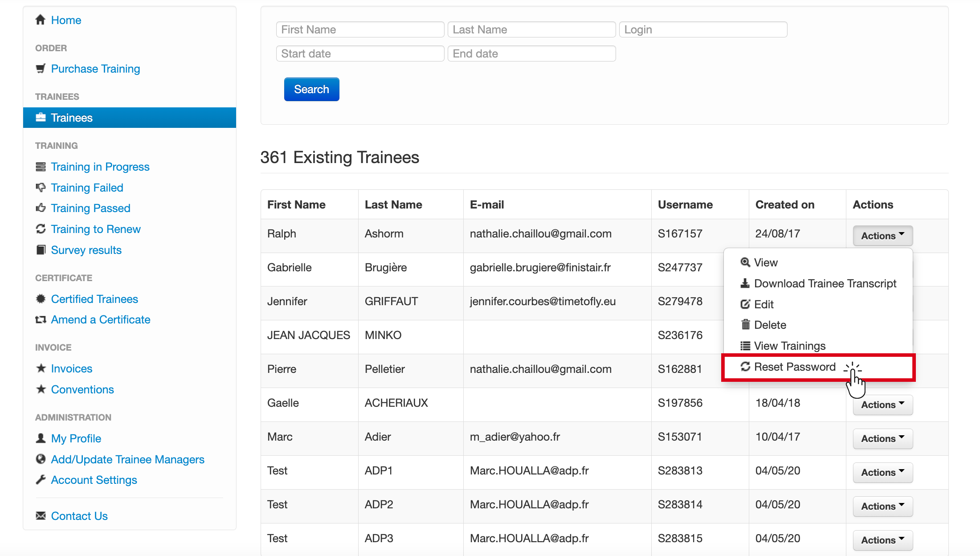Click the Login input field
The height and width of the screenshot is (556, 980).
[703, 29]
